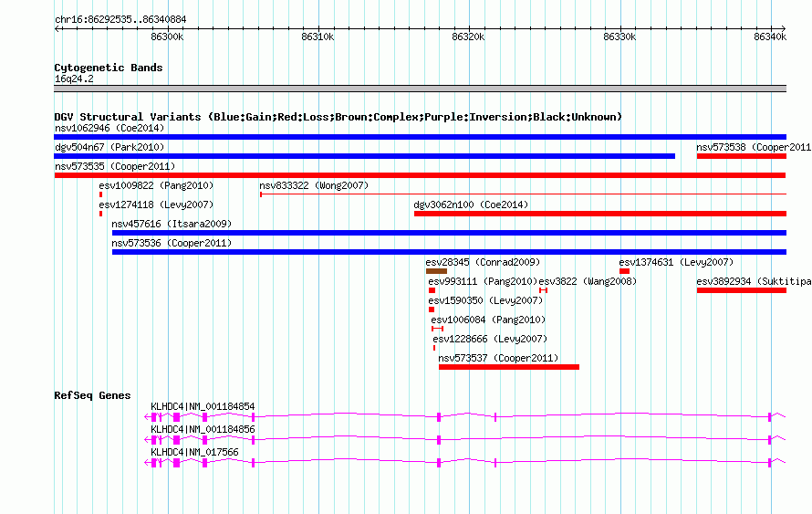Screen dimensions: 812x514
Task: Select the KLHDC4|NM_001184856 transcript track
Action: pos(465,439)
